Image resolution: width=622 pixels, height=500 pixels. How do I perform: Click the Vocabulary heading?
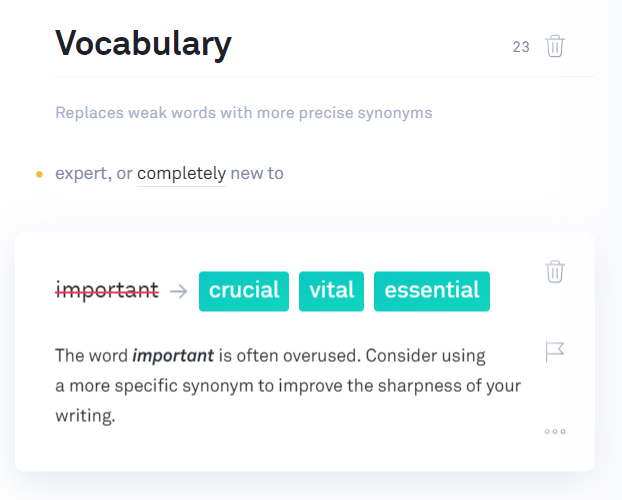point(143,44)
